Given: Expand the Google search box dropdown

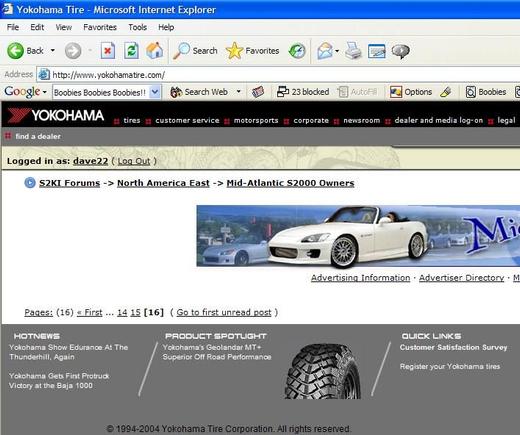Looking at the screenshot, I should pyautogui.click(x=155, y=92).
